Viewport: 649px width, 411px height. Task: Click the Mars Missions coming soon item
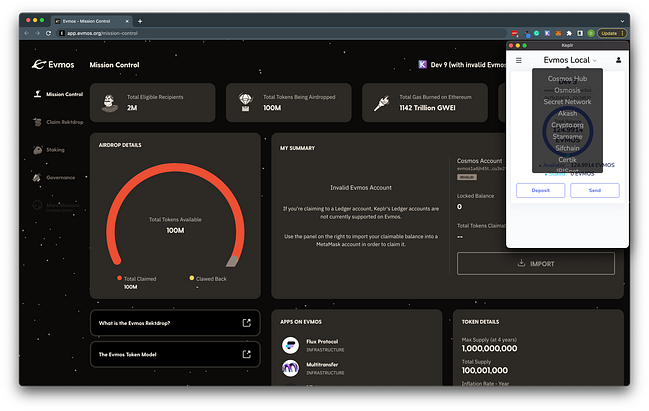(x=56, y=206)
